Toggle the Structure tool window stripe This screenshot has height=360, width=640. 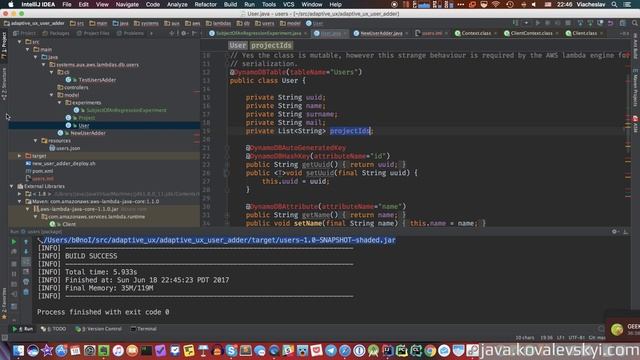4,84
